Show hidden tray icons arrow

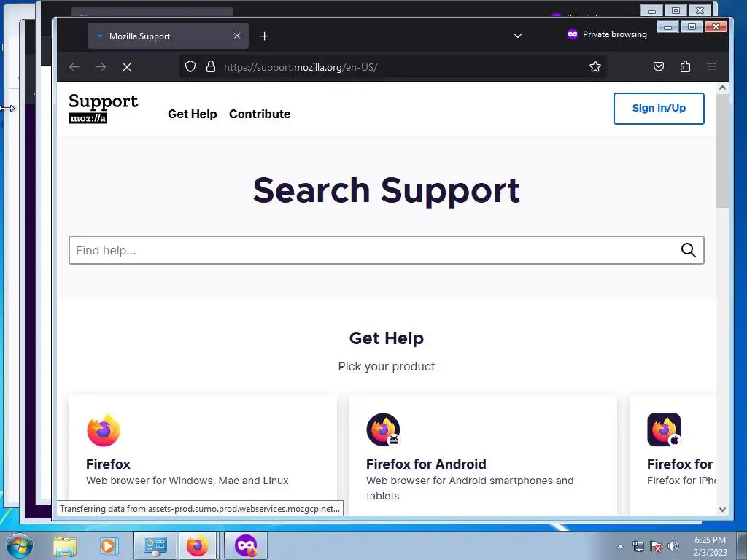pyautogui.click(x=620, y=546)
